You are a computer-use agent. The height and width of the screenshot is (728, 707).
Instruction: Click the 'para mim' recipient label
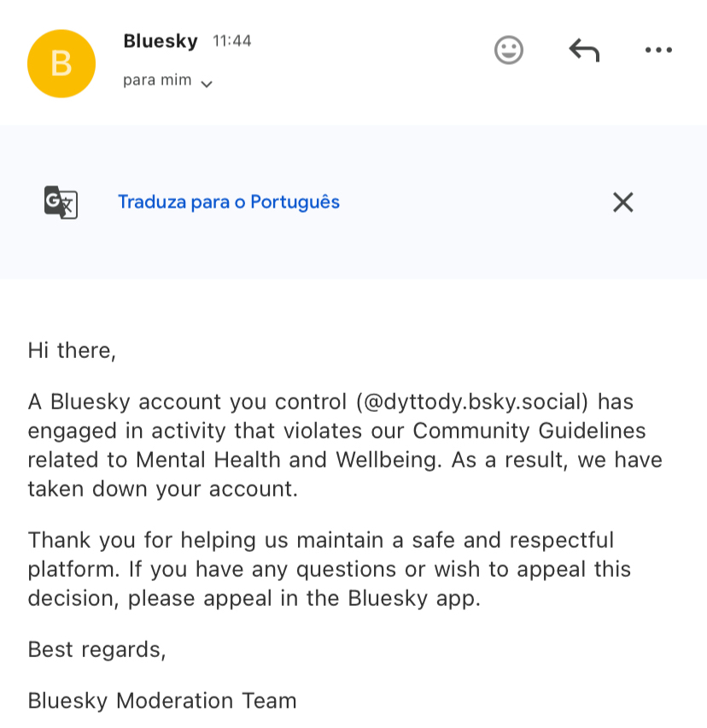pos(157,81)
